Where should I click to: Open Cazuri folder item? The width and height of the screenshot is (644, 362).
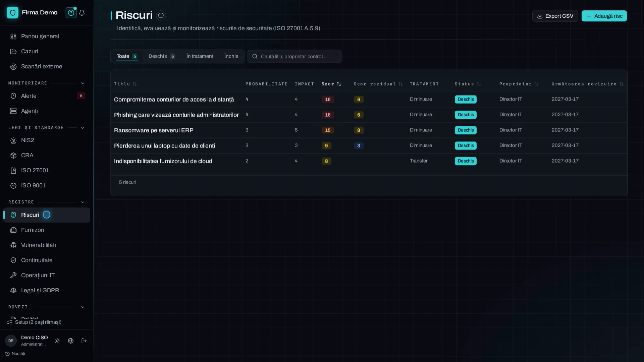47,51
